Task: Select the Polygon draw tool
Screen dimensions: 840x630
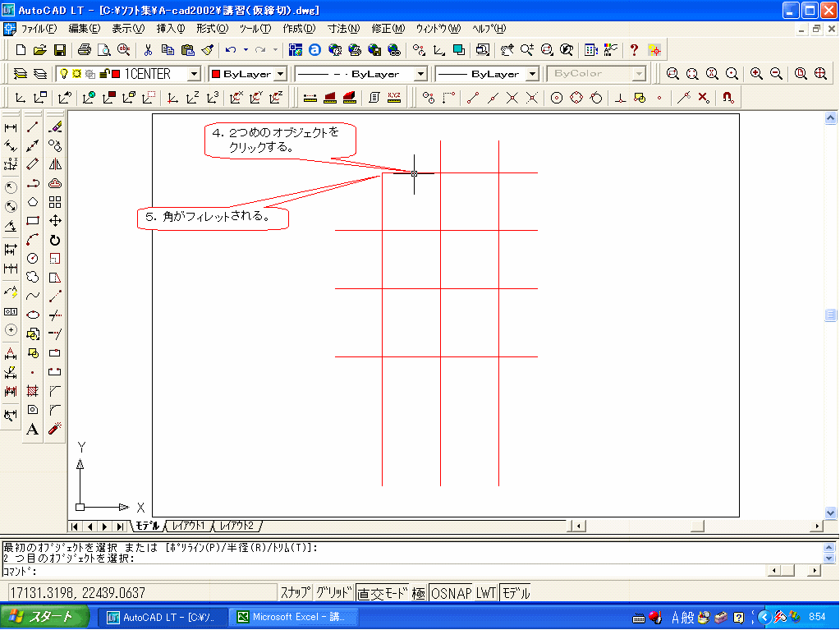Action: pyautogui.click(x=33, y=202)
